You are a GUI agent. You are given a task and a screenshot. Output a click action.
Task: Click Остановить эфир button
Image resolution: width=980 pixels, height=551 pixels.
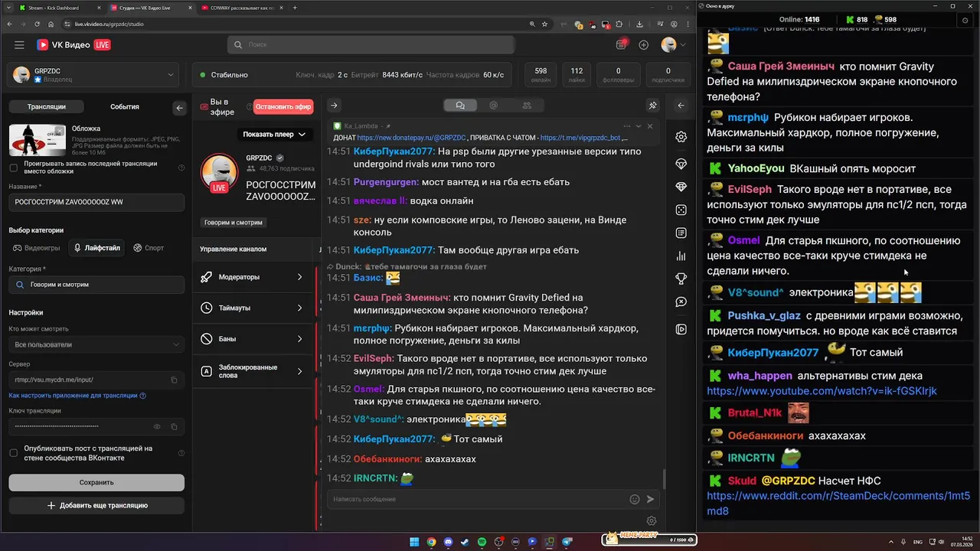[x=283, y=107]
